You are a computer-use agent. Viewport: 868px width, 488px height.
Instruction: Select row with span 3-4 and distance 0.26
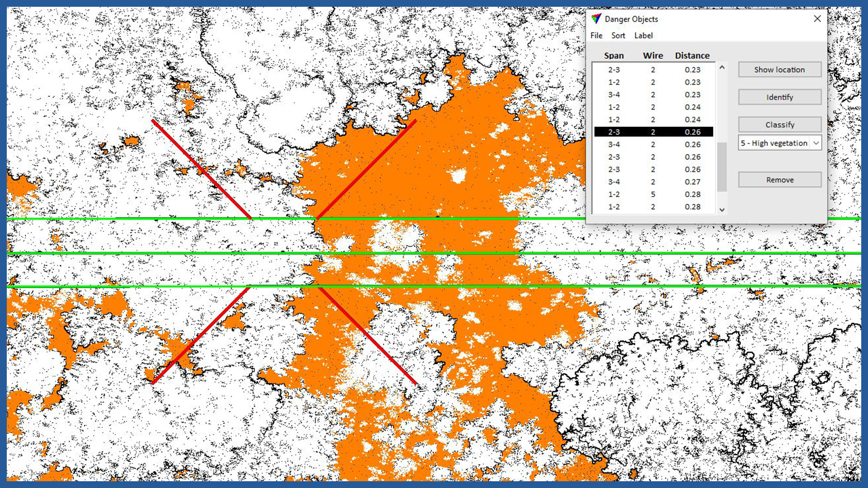654,145
